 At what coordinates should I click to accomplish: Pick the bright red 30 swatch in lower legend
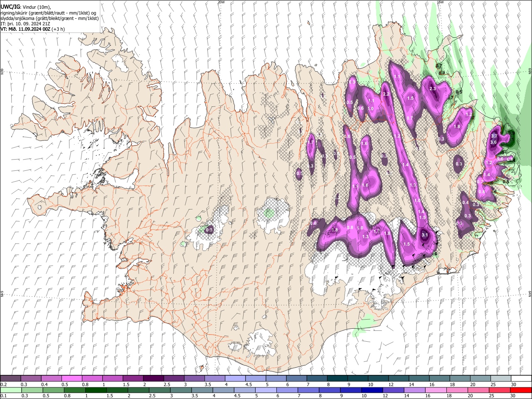tap(521, 390)
